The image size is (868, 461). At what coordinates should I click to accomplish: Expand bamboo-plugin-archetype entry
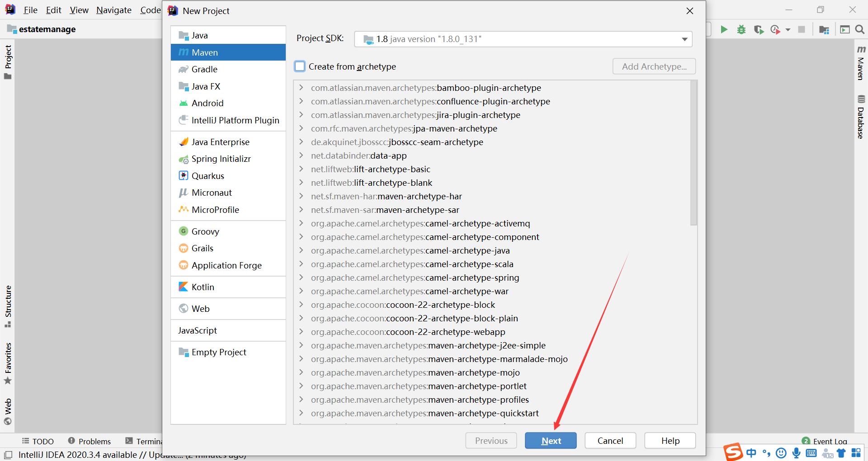pos(301,88)
